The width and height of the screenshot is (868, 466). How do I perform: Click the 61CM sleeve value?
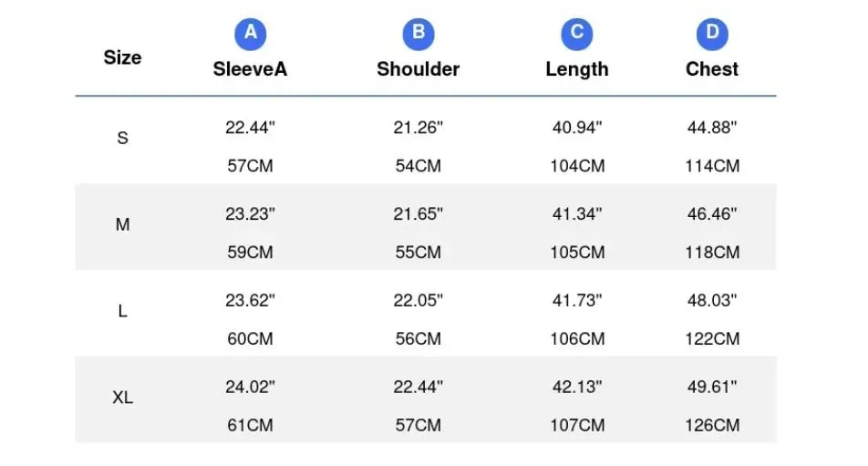tap(250, 425)
